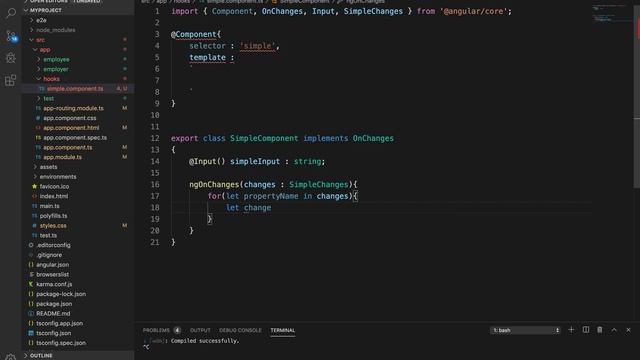Open app.module.ts file

(x=62, y=157)
